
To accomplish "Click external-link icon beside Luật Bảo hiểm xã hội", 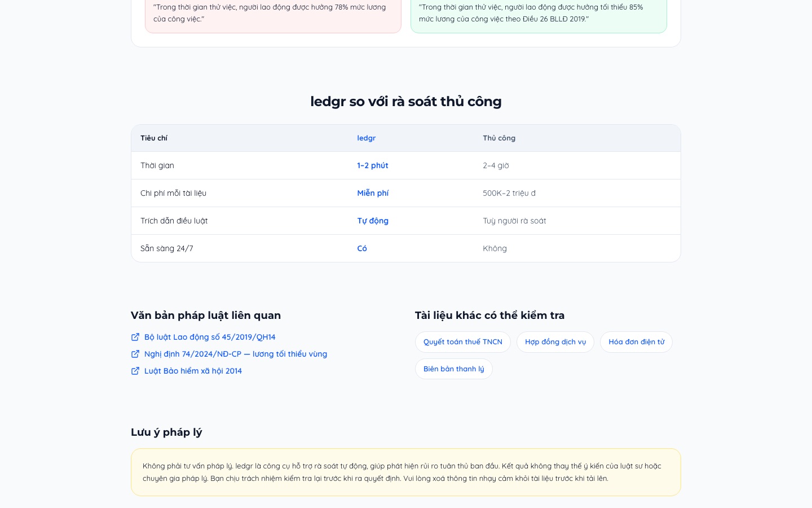I will (135, 371).
